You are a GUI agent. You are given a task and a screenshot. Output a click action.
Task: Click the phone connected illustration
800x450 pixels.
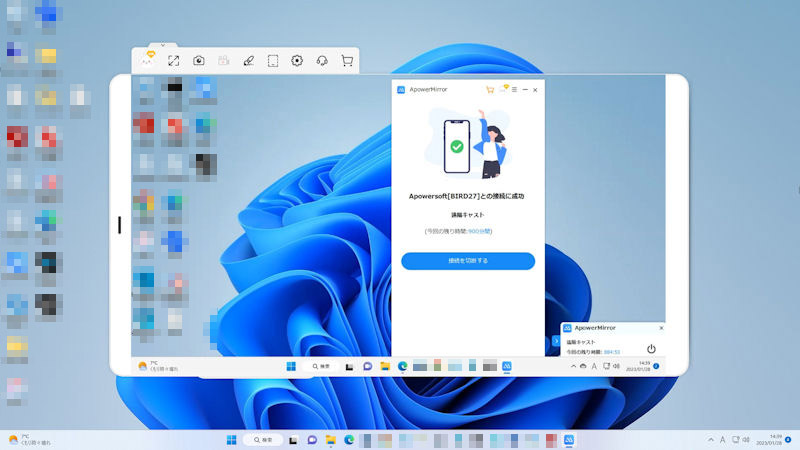468,144
